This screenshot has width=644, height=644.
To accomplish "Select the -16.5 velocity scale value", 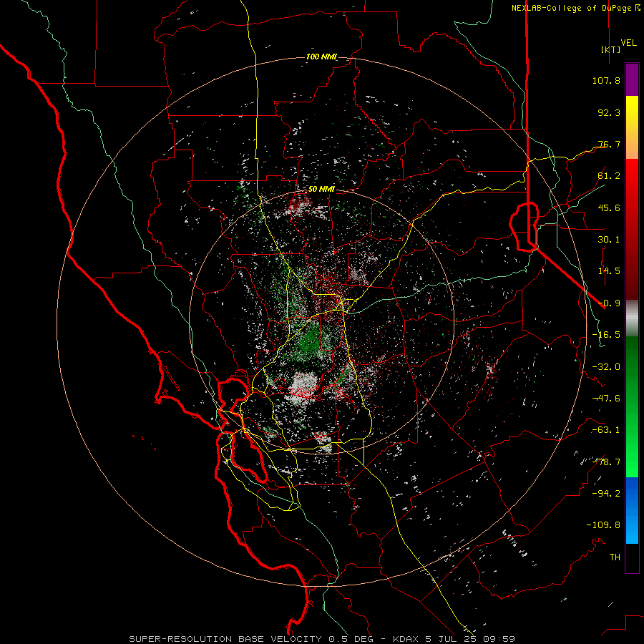I will point(606,334).
